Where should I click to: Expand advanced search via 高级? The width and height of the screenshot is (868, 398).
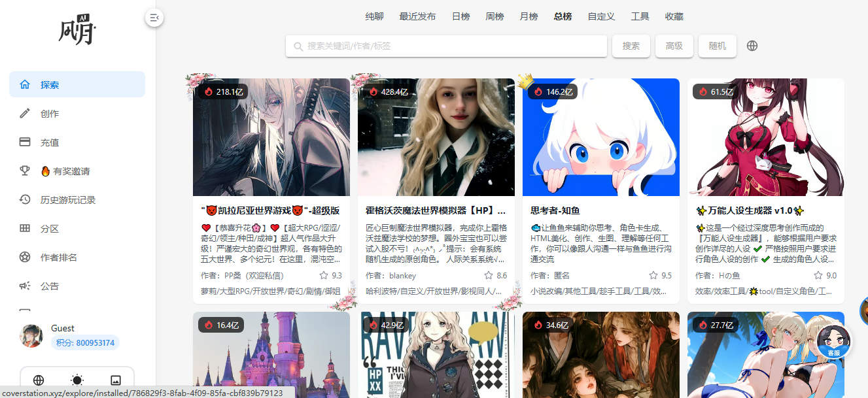click(674, 46)
